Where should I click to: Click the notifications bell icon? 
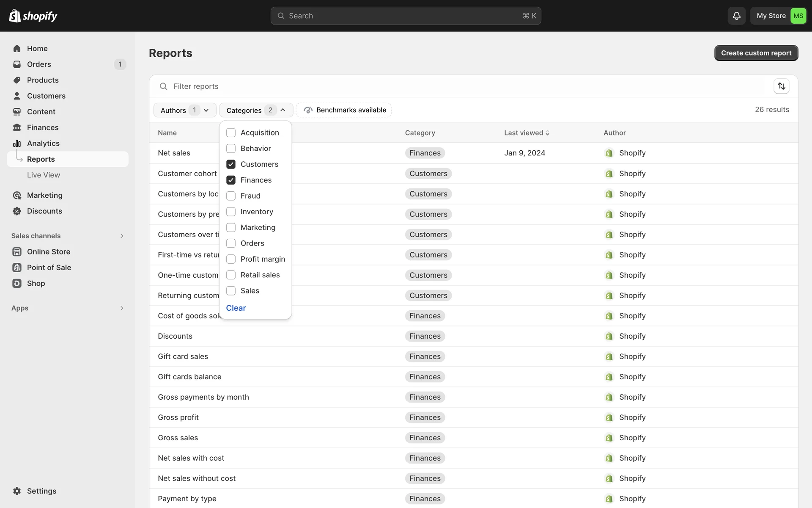tap(736, 16)
